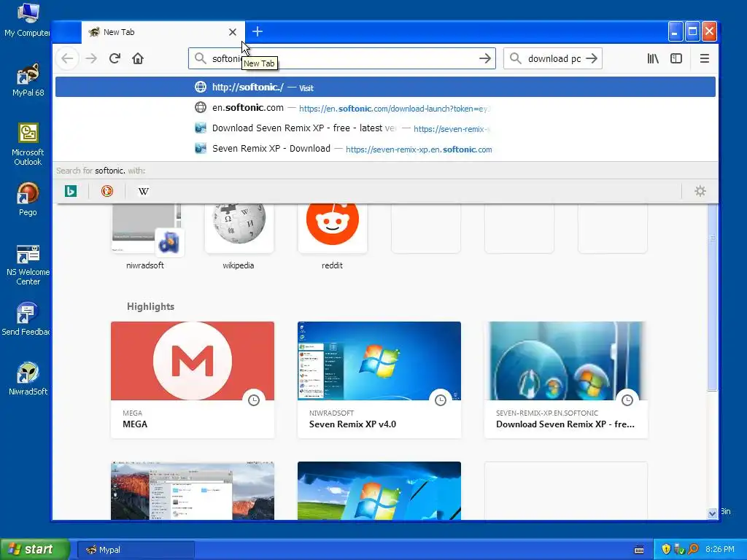Open Pego desktop shortcut
747x560 pixels.
click(x=28, y=199)
